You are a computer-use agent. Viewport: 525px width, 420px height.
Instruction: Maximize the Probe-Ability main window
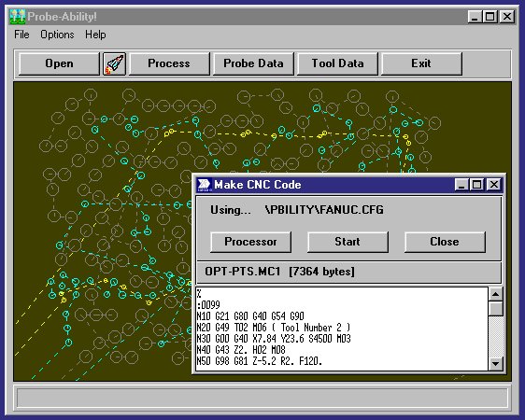click(490, 17)
